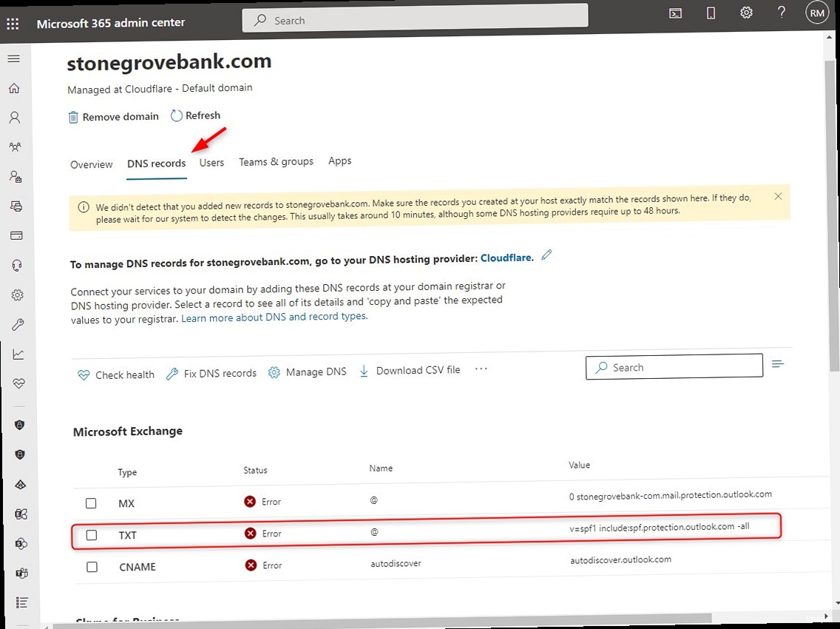Select the MX record checkbox

point(91,503)
